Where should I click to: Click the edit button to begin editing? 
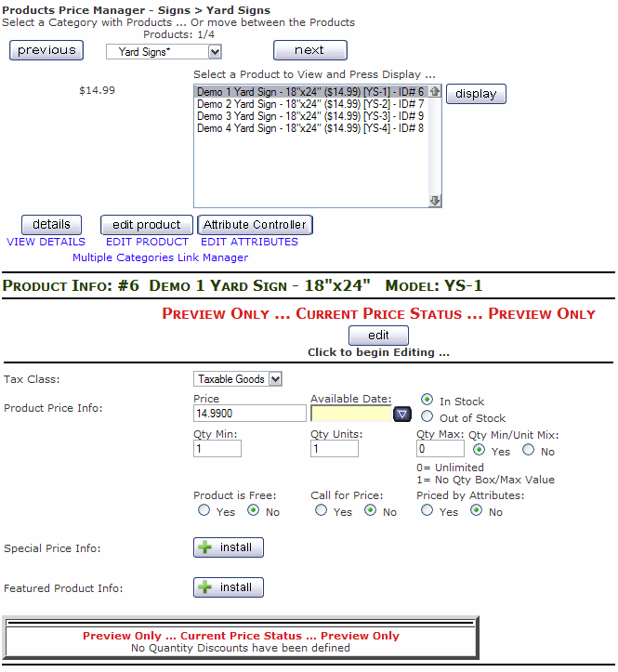[x=378, y=336]
